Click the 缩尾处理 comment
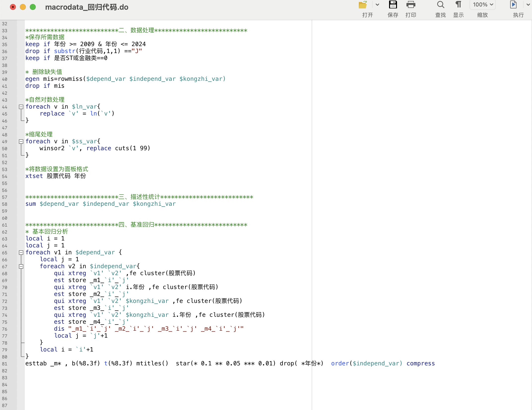Viewport: 532px width, 410px height. tap(39, 135)
